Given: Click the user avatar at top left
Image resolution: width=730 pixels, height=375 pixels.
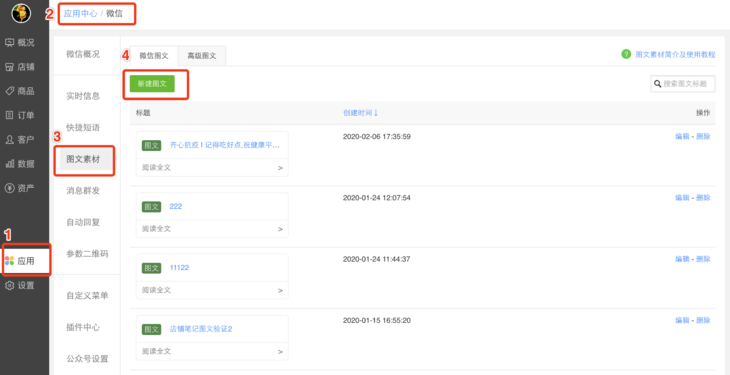Looking at the screenshot, I should [21, 13].
